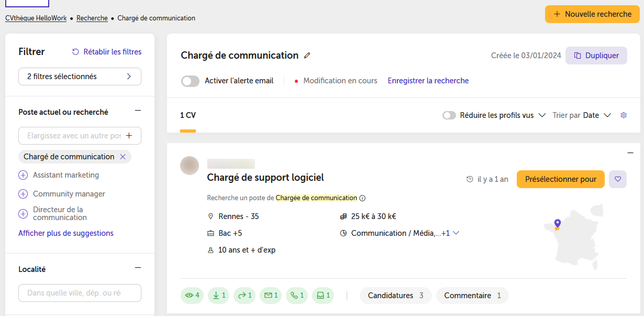
Task: Collapse the candidate card with minus icon
Action: (x=630, y=153)
